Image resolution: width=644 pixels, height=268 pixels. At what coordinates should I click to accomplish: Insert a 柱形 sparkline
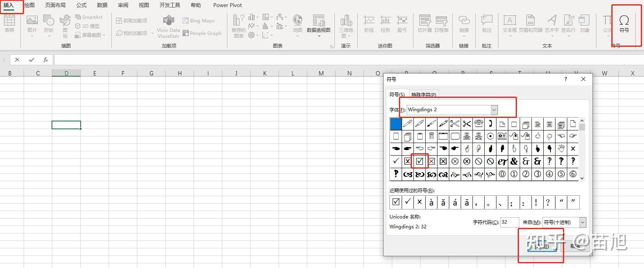[386, 24]
